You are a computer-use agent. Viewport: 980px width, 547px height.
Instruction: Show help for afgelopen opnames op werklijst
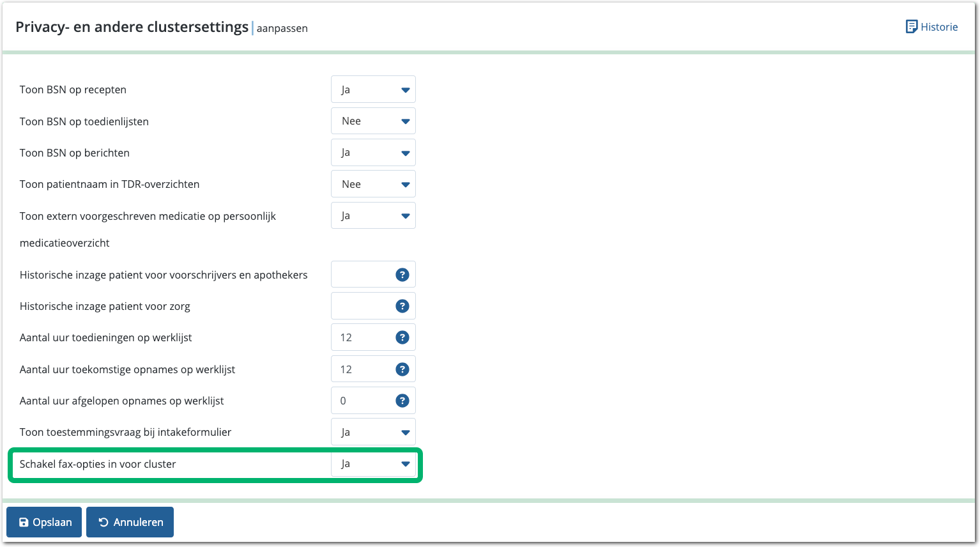(402, 401)
